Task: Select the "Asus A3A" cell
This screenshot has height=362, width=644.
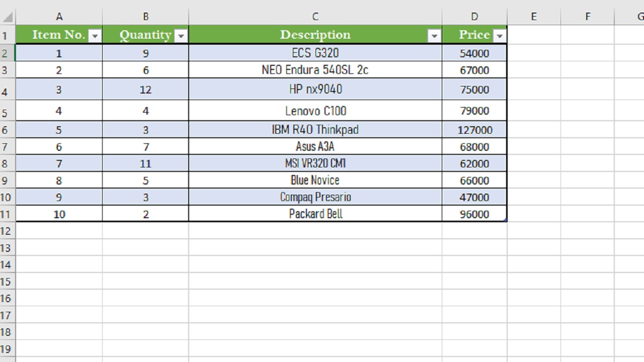Action: 315,147
